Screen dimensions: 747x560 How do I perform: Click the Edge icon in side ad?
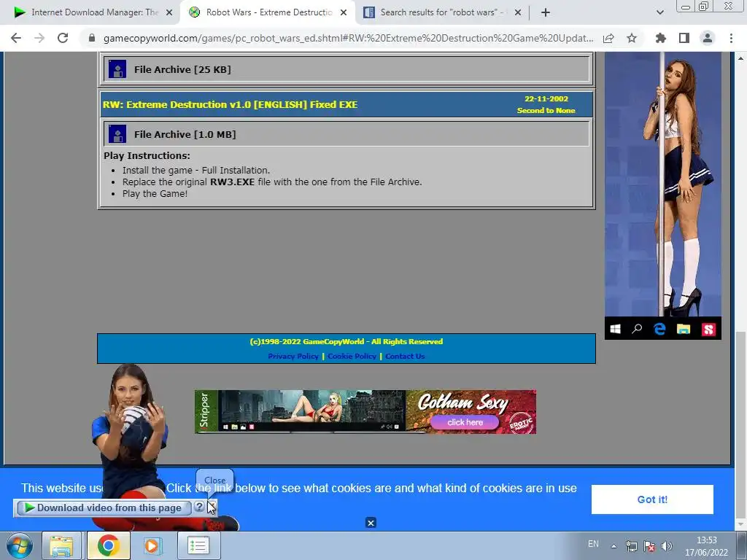point(659,329)
